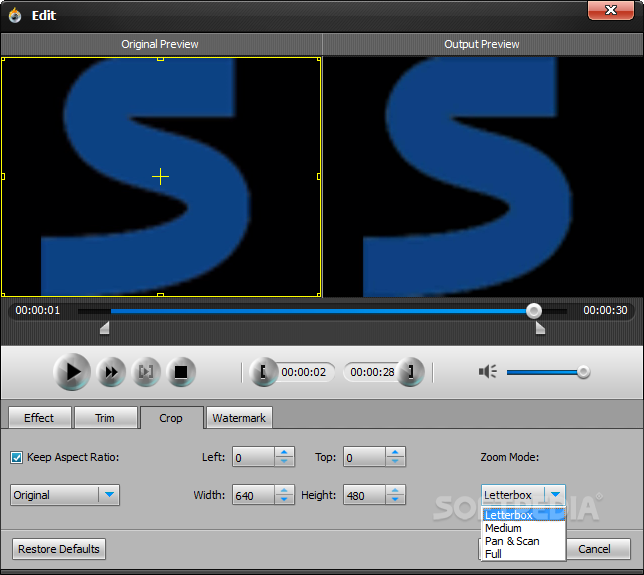644x575 pixels.
Task: Click the bottom-right crop corner handle
Action: [x=319, y=295]
